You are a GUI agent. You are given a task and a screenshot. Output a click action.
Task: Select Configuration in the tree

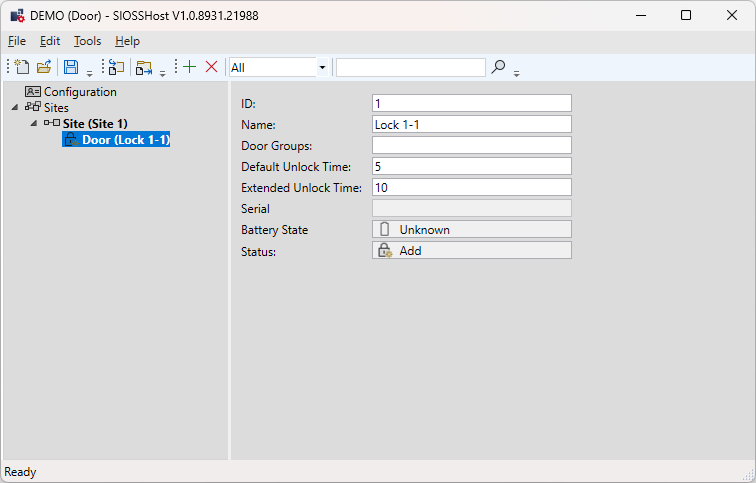79,92
